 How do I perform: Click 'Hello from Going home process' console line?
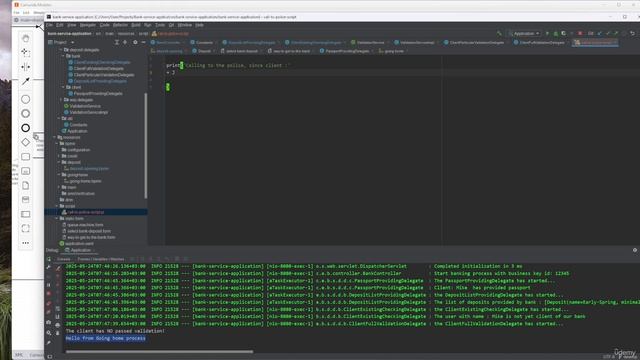105,338
